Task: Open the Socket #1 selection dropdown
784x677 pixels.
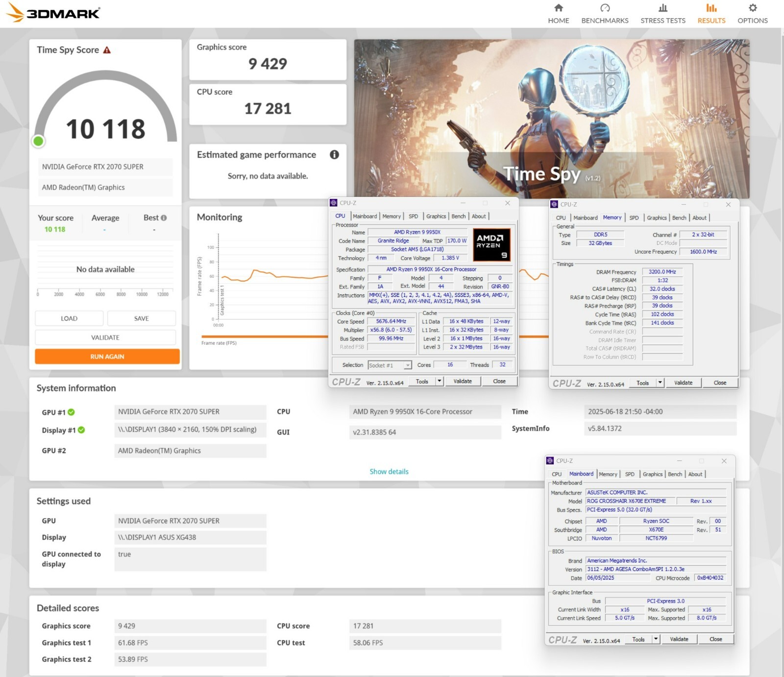Action: tap(390, 365)
